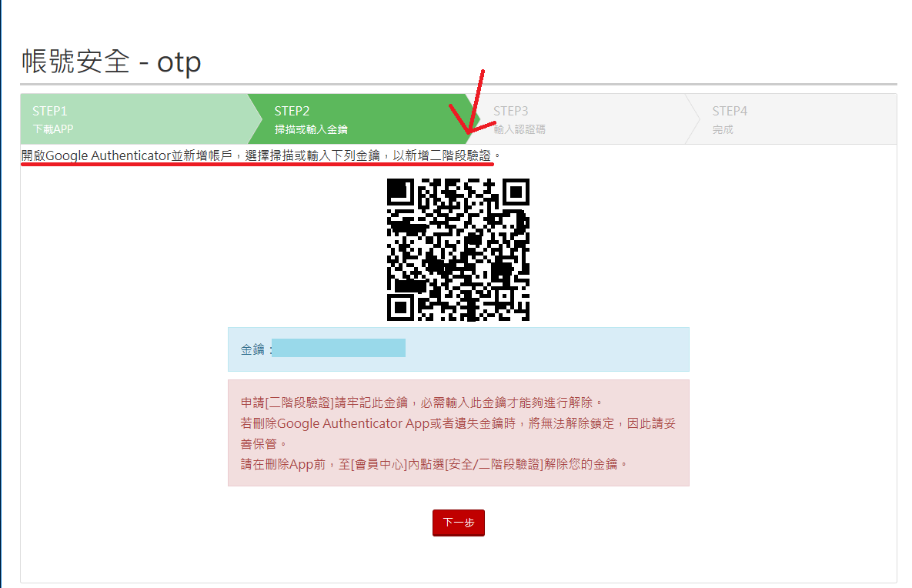912x588 pixels.
Task: Click the 帳號安全 - otp page heading
Action: click(111, 62)
